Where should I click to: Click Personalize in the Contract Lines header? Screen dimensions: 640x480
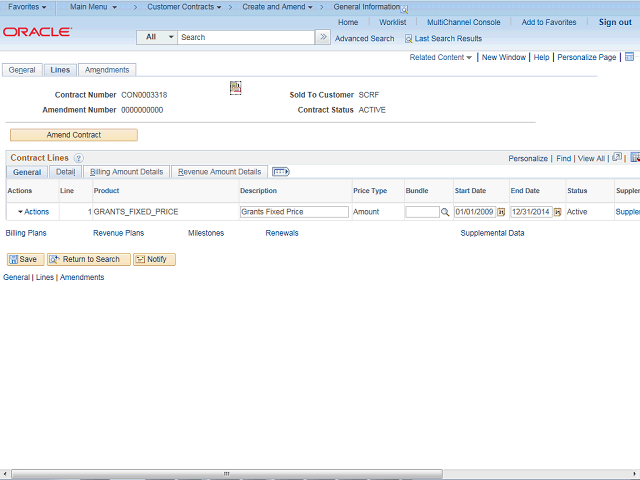(528, 158)
